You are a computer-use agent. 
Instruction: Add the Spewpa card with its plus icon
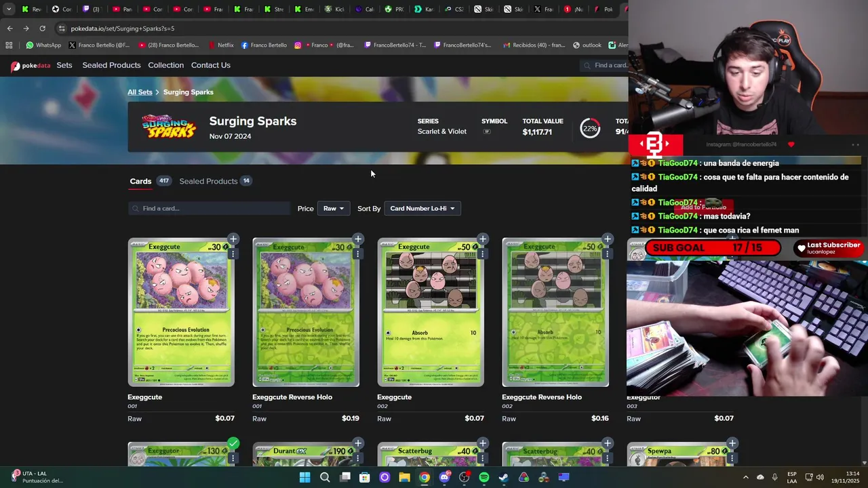pos(732,443)
